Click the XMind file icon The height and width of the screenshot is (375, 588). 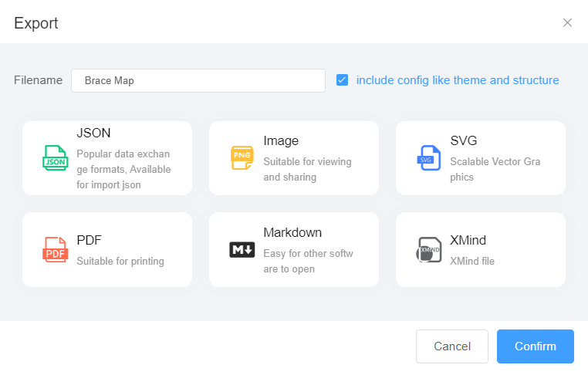[x=428, y=250]
